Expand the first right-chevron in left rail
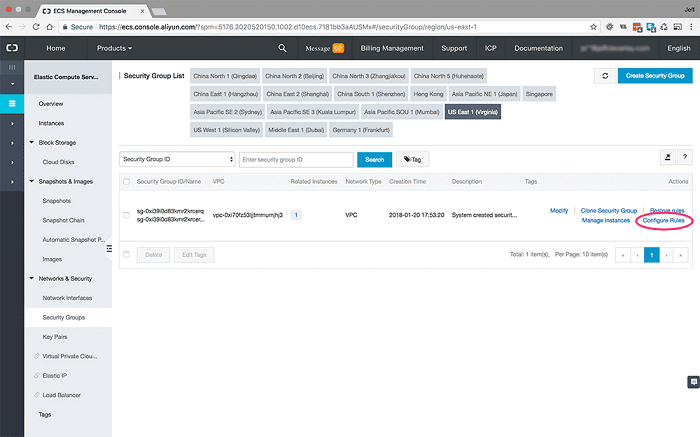 point(12,123)
